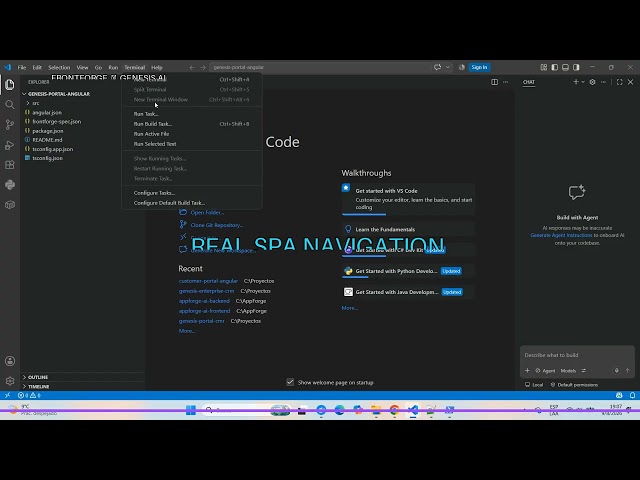
Task: Open the Extensions view
Action: point(10,165)
